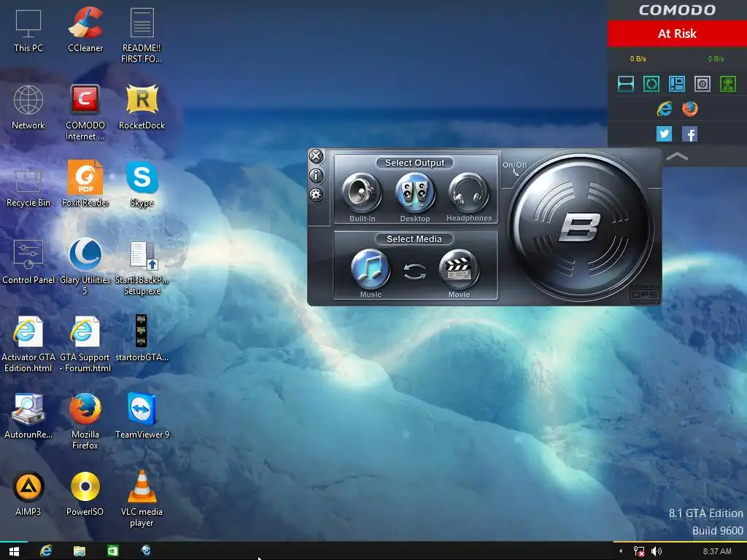Select the AIMP3 desktop icon
Image resolution: width=747 pixels, height=560 pixels.
28,494
